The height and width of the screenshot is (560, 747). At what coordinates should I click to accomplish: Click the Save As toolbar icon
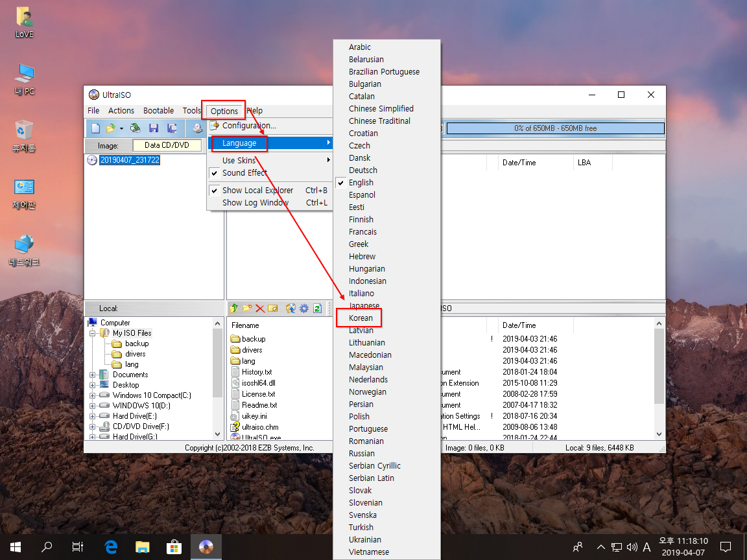pyautogui.click(x=172, y=128)
